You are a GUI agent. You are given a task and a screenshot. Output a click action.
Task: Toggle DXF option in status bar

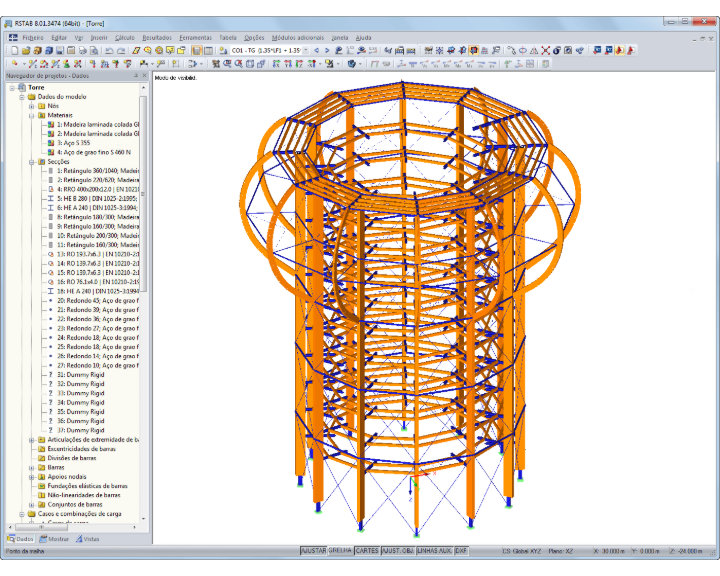coord(461,550)
